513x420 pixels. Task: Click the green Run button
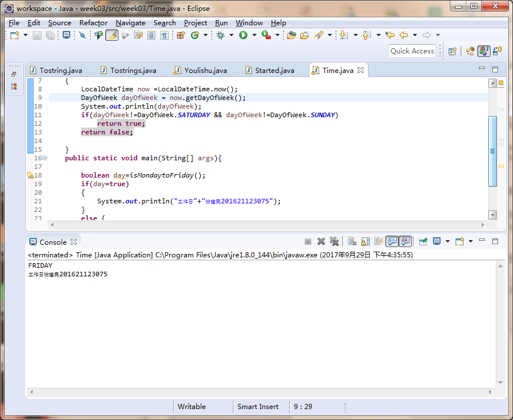pyautogui.click(x=243, y=35)
